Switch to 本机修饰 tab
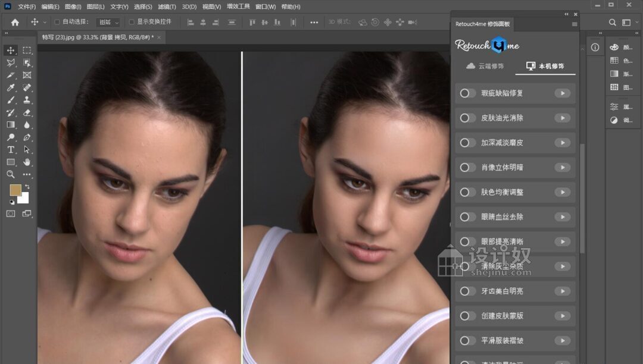The image size is (643, 364). 545,66
